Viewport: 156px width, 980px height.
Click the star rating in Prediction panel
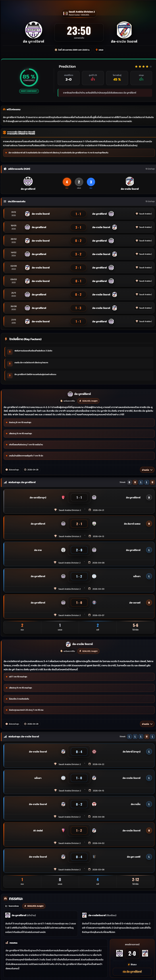143,67
